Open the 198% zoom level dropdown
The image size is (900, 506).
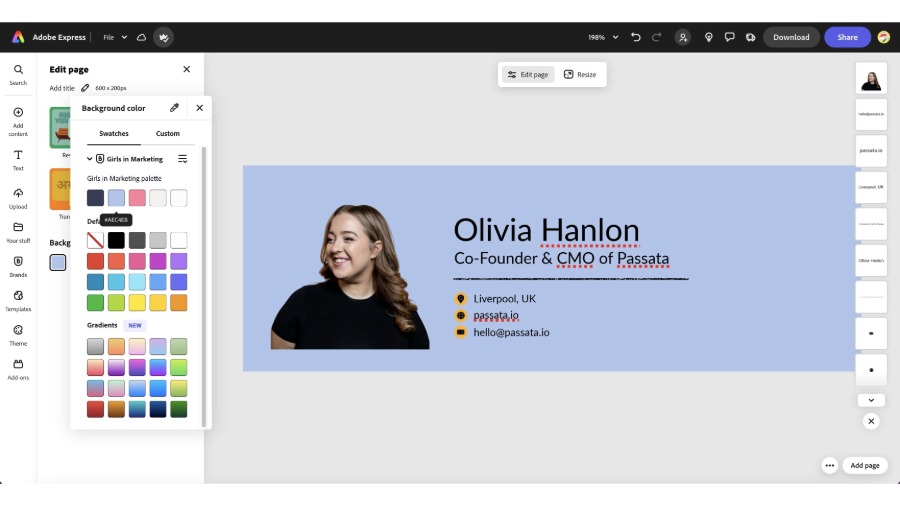click(603, 37)
